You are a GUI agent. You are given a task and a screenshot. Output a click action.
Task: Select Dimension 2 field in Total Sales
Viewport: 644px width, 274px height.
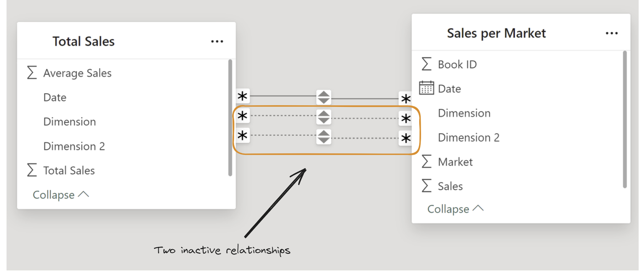click(74, 146)
